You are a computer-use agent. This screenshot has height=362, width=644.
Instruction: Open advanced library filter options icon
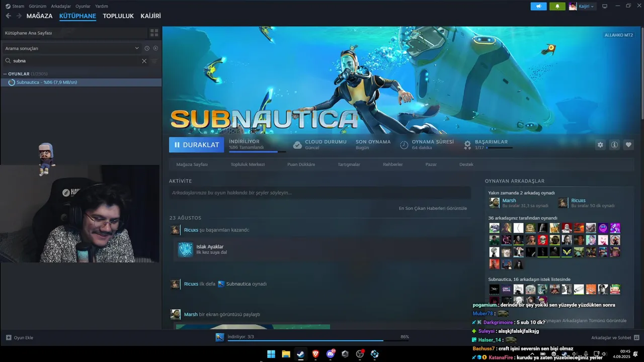154,61
